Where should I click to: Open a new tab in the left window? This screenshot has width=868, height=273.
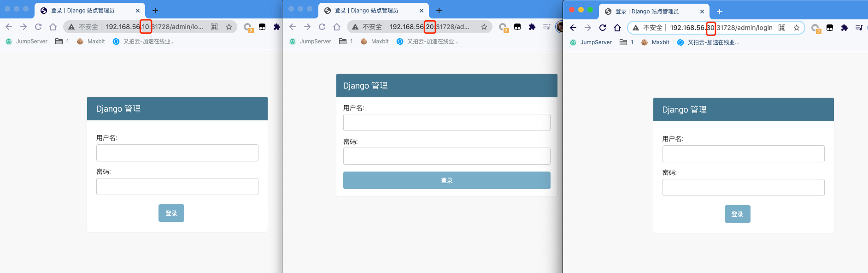tap(155, 11)
